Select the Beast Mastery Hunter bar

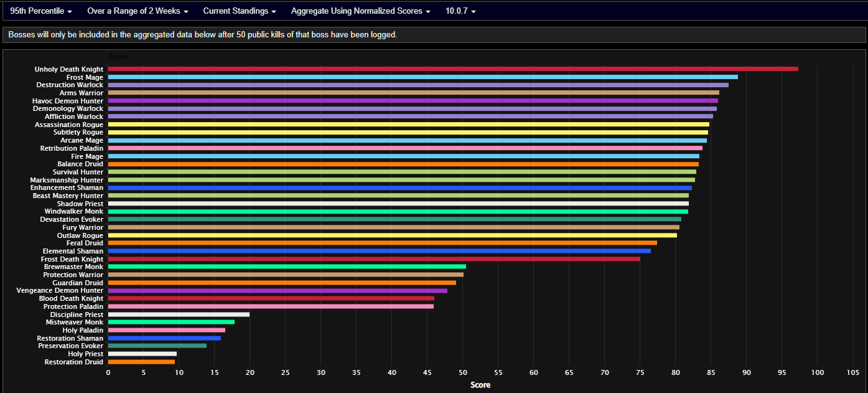pyautogui.click(x=398, y=196)
